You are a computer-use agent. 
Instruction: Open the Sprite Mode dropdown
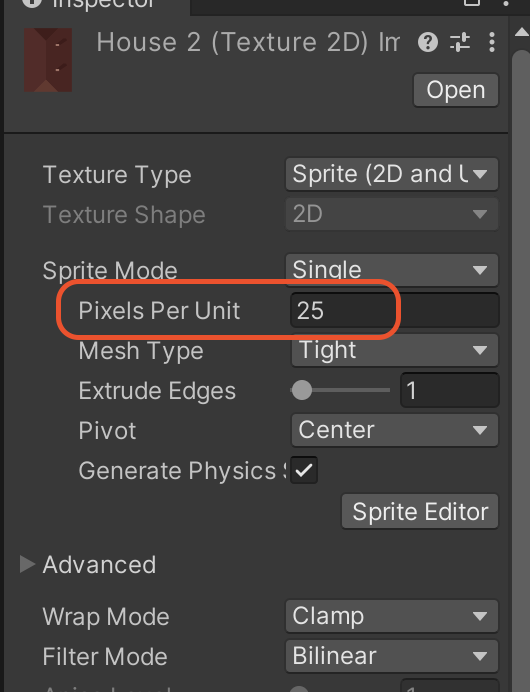(x=392, y=270)
